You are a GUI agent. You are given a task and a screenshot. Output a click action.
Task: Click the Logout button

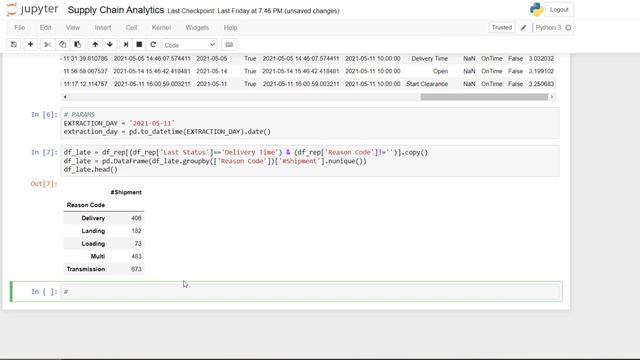[x=559, y=10]
